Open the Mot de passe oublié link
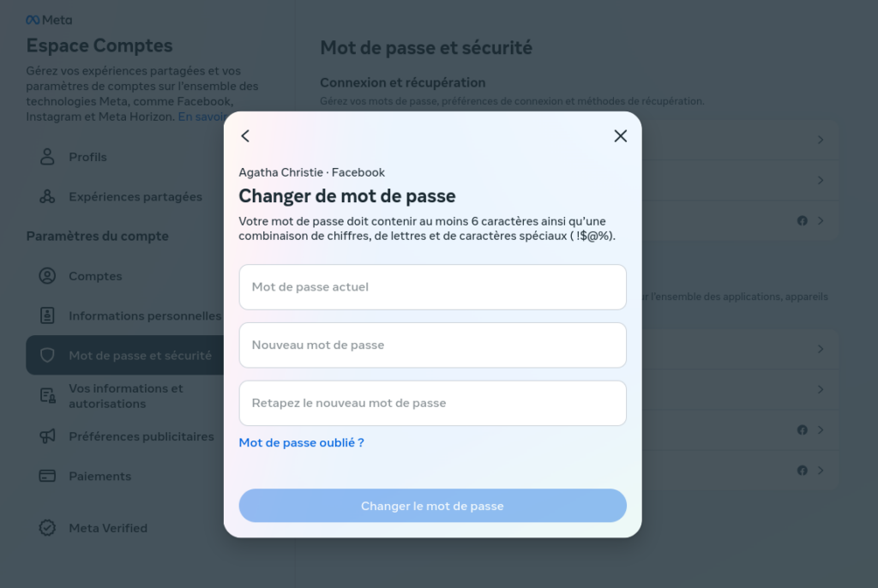 pyautogui.click(x=301, y=443)
